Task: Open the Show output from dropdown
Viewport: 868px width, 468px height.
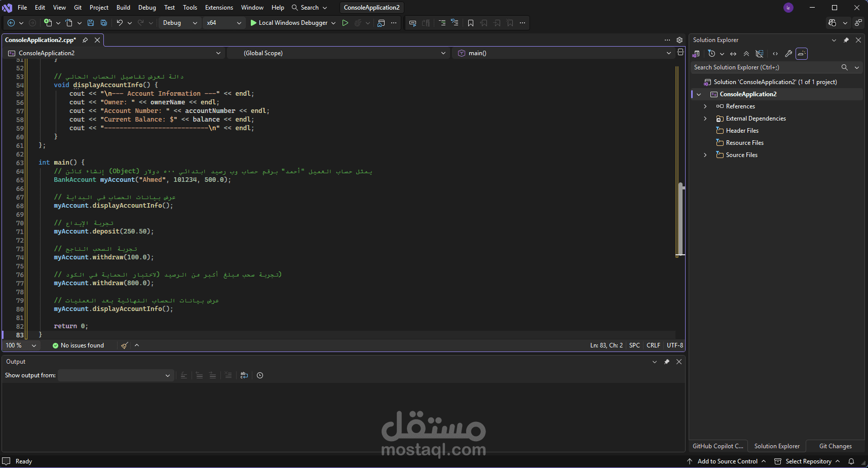Action: (115, 375)
